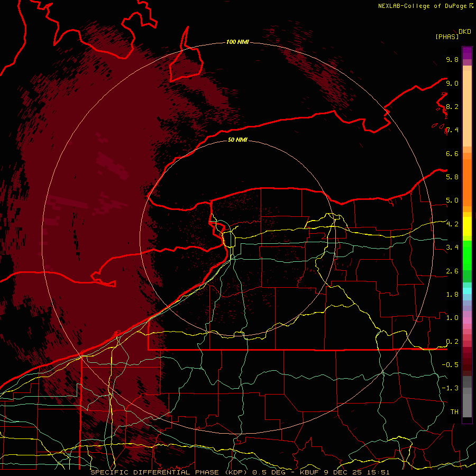This screenshot has width=476, height=476.
Task: Click the 2.6 value on the scale
Action: pyautogui.click(x=452, y=271)
